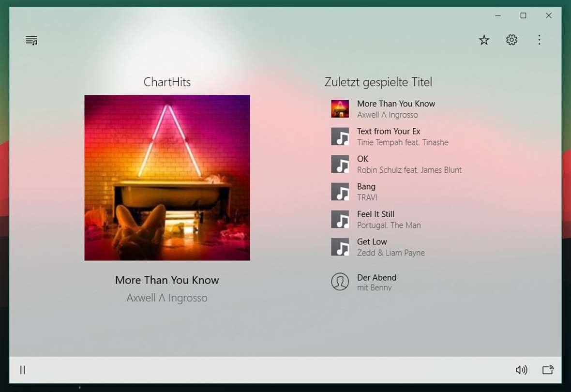This screenshot has height=392, width=571.
Task: Click the music note icon beside Bang
Action: 340,192
